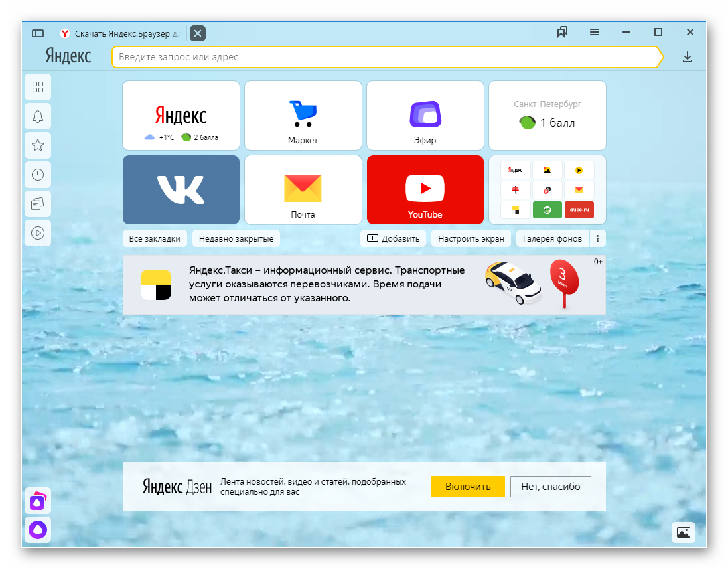Open the translator icon in the folder tile
The image size is (728, 569).
(x=547, y=190)
